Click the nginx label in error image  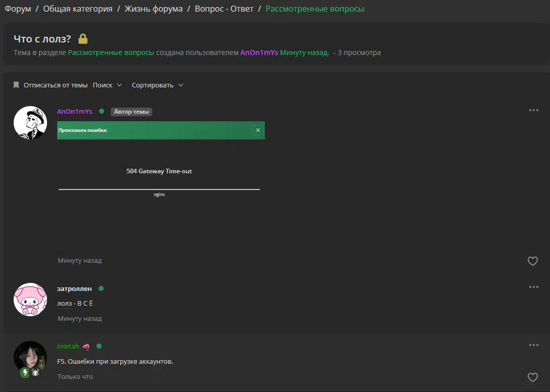point(159,194)
